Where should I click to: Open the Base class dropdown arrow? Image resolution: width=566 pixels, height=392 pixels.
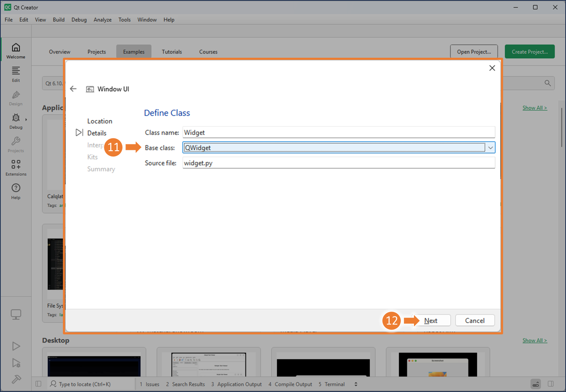[490, 148]
